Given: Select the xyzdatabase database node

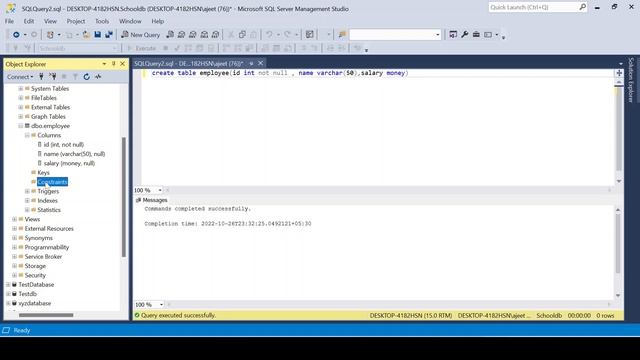Looking at the screenshot, I should click(35, 303).
